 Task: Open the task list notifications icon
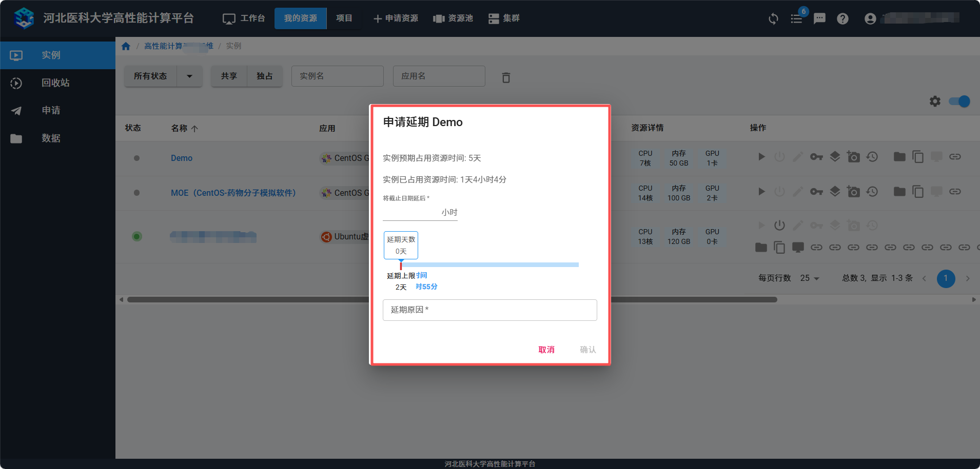click(796, 19)
